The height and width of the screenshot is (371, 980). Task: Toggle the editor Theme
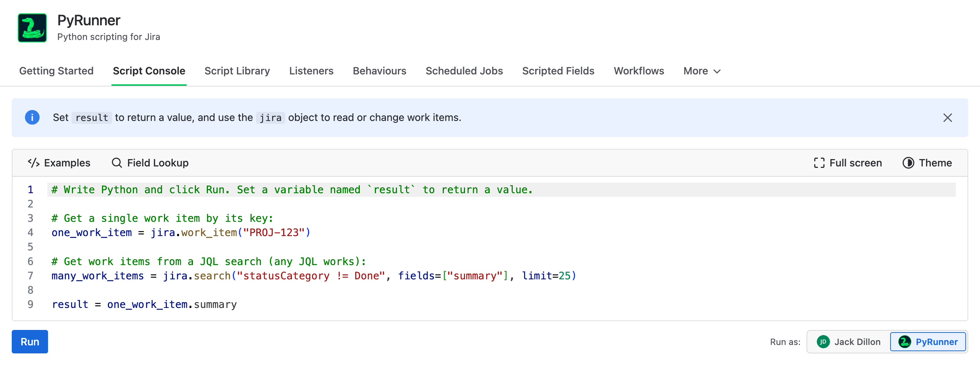(x=927, y=163)
